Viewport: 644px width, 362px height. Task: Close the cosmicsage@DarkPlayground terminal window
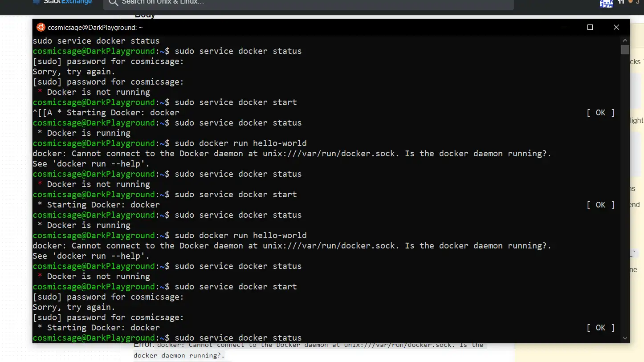tap(616, 27)
